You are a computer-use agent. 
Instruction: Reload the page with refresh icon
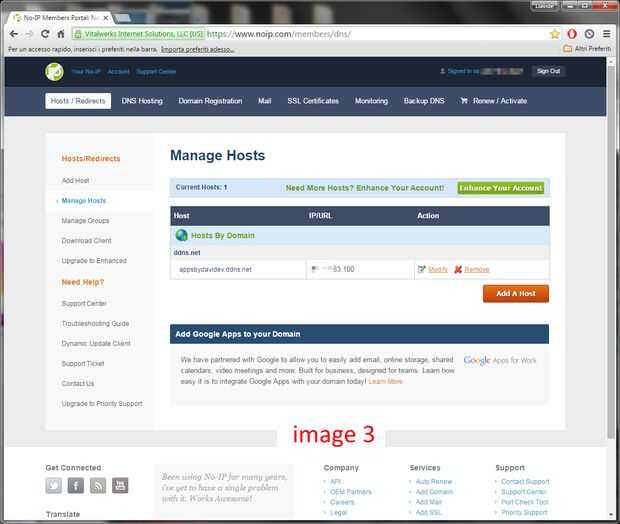(45, 34)
